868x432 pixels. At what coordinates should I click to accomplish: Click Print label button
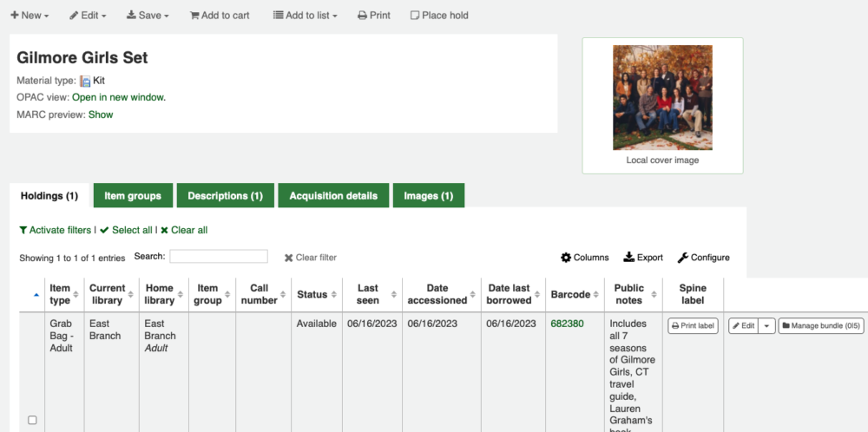click(693, 326)
